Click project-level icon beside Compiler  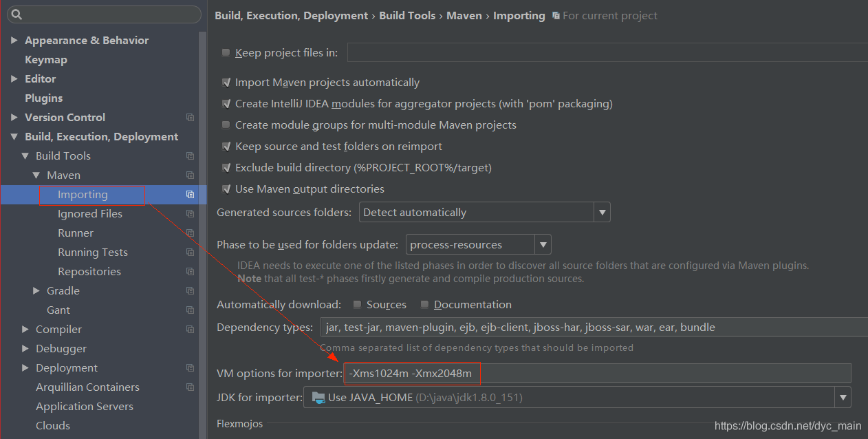click(190, 330)
